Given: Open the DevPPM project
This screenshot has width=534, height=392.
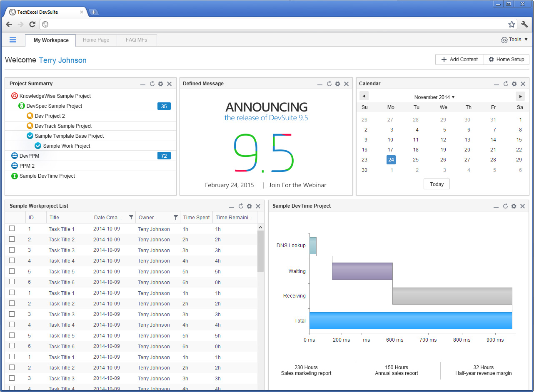Looking at the screenshot, I should (x=29, y=156).
